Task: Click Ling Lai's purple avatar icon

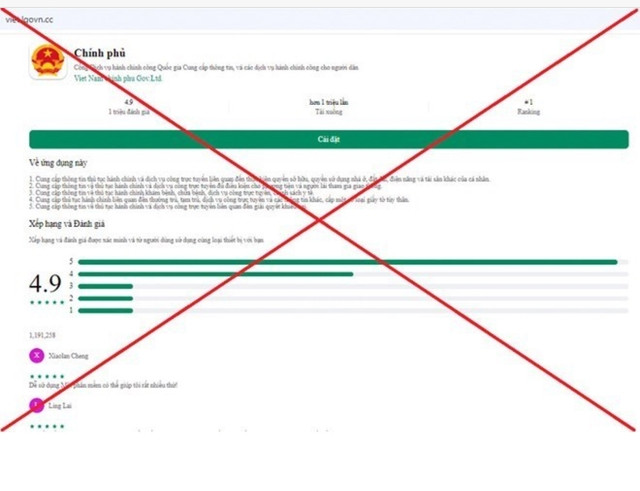Action: [x=38, y=405]
